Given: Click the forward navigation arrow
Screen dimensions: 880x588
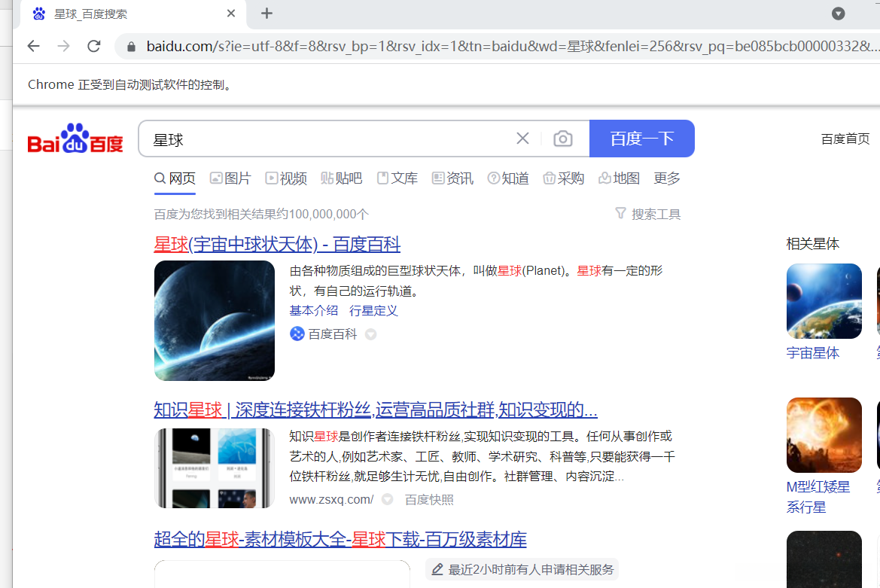Looking at the screenshot, I should (63, 46).
